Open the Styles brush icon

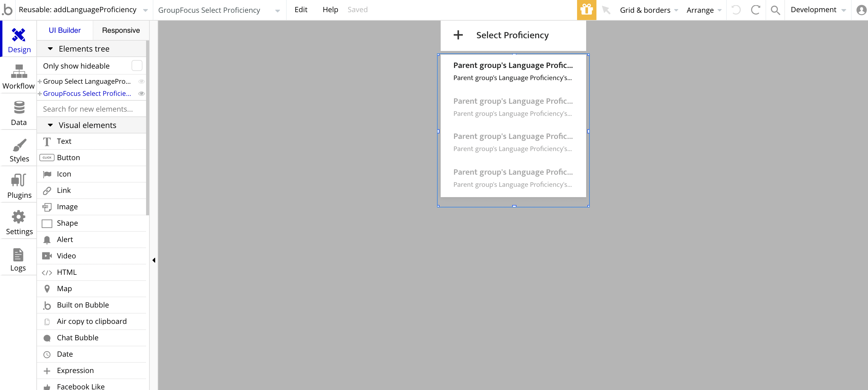[x=19, y=145]
